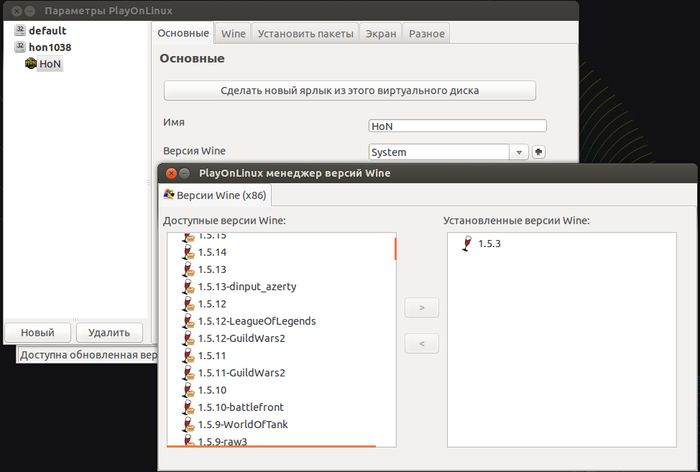This screenshot has width=700, height=472.
Task: Select 1.5.13-dinput_azerty version
Action: (x=247, y=287)
